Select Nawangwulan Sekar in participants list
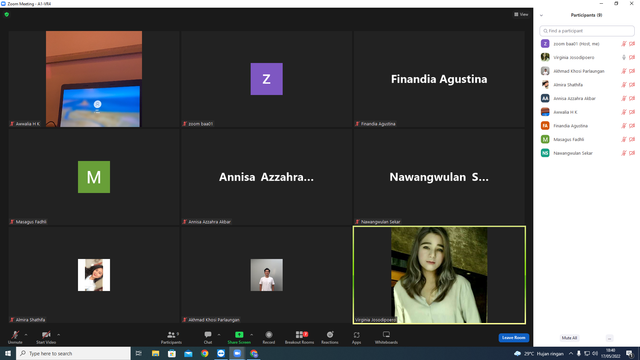This screenshot has width=640, height=360. point(587,153)
